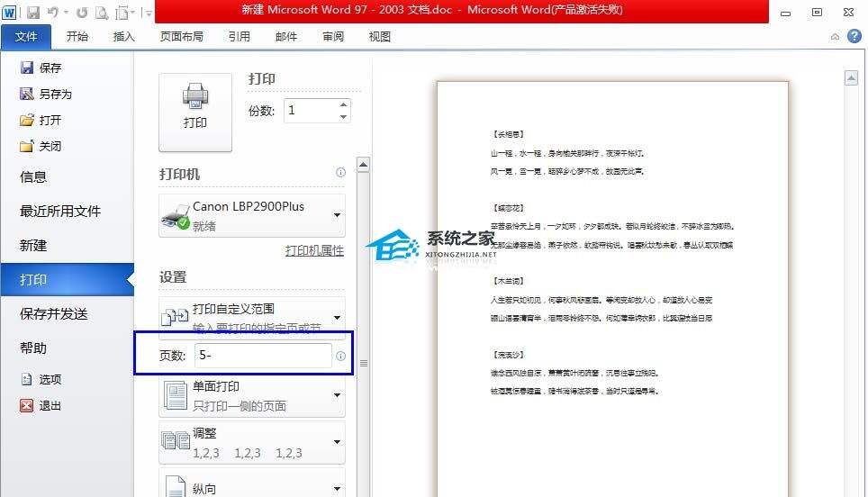Click the Canon printer ready status icon
This screenshot has width=868, height=497.
(176, 217)
